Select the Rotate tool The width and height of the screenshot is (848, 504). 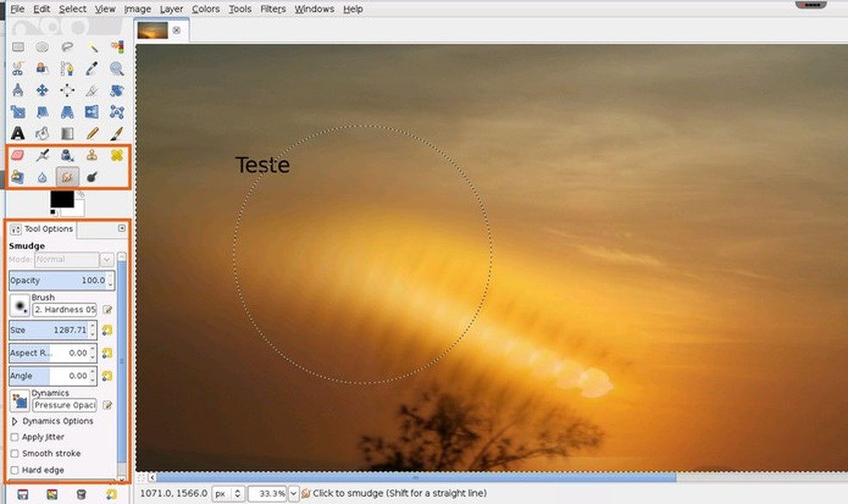(117, 90)
